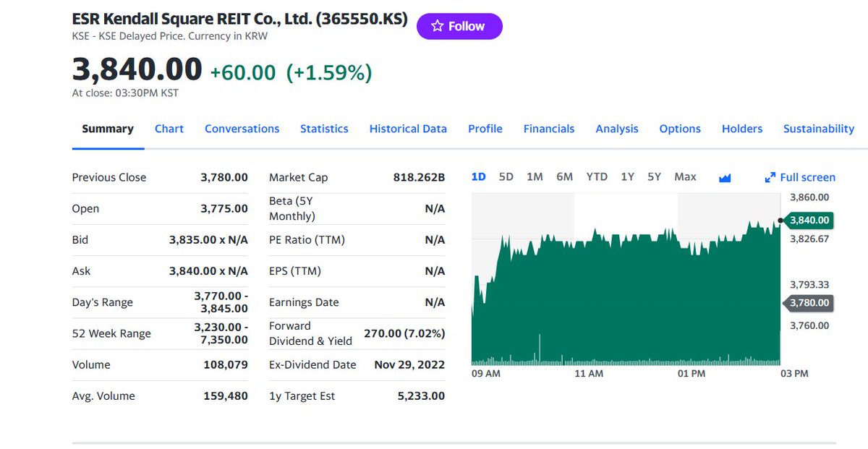The width and height of the screenshot is (868, 449).
Task: Click the Beta (5Y Monthly) label
Action: [x=292, y=208]
